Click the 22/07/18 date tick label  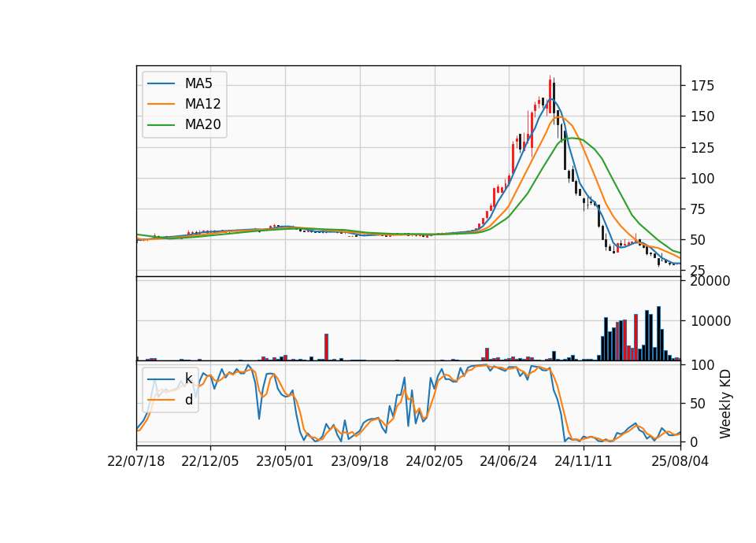point(136,461)
